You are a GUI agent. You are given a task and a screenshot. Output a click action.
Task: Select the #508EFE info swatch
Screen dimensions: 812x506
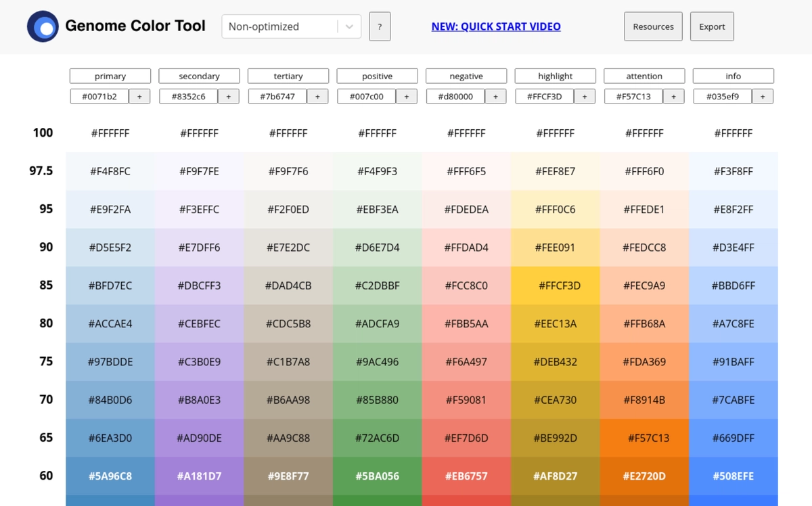733,476
